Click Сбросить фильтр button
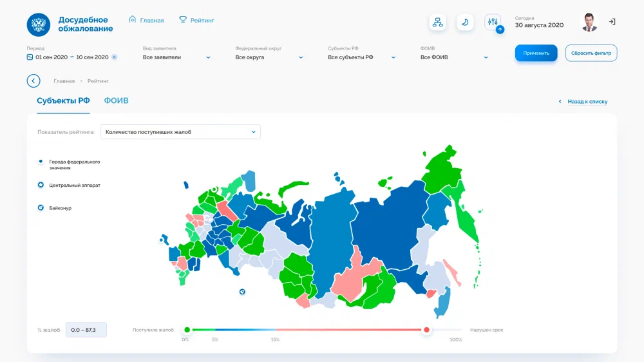 591,53
